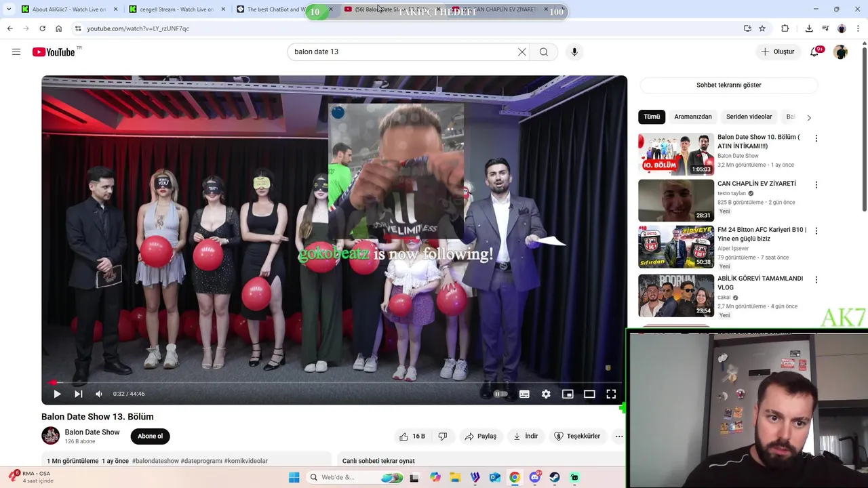Open Discord from taskbar
Screen dimensions: 868x488
[534, 477]
